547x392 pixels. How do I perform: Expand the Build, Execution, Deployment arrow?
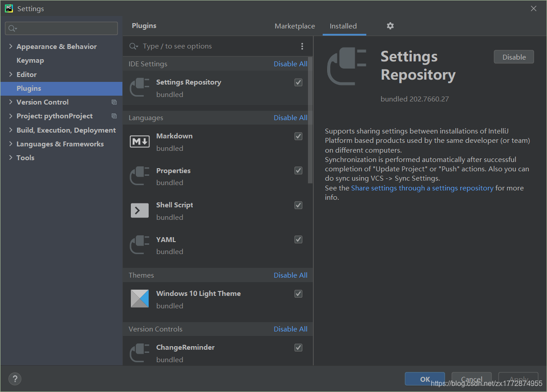[11, 130]
